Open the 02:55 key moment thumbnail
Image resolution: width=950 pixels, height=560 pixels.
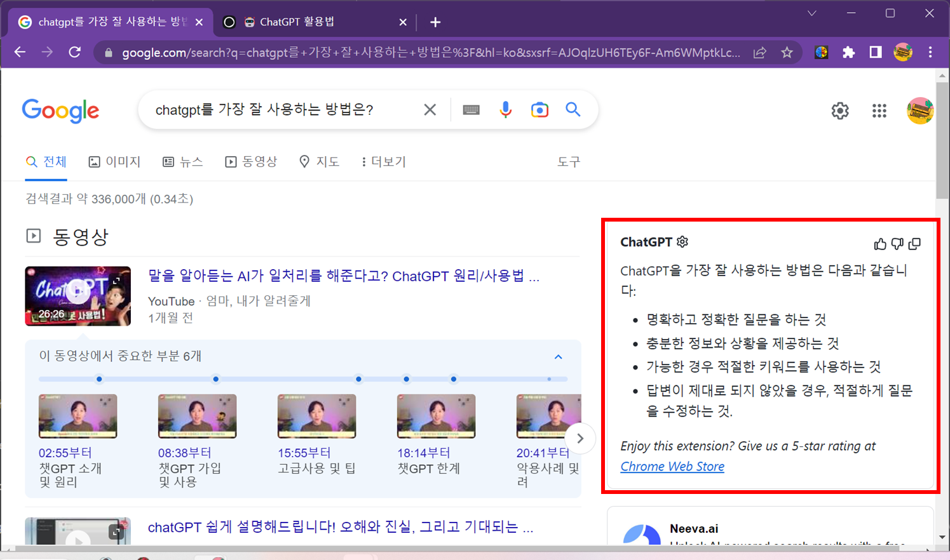[78, 417]
